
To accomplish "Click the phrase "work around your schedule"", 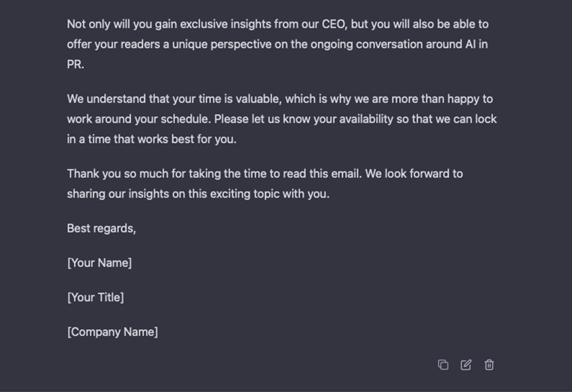I will pos(139,119).
